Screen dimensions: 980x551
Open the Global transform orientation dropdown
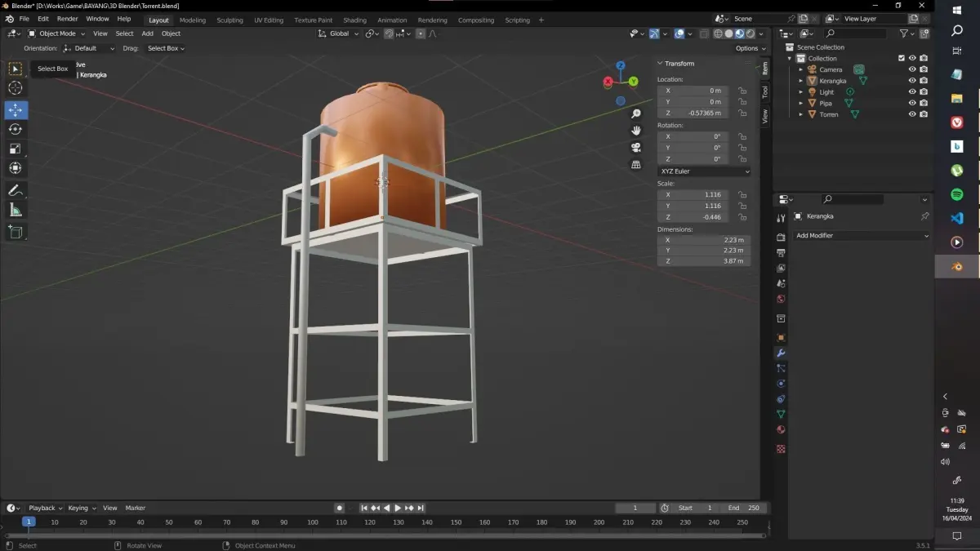click(339, 33)
